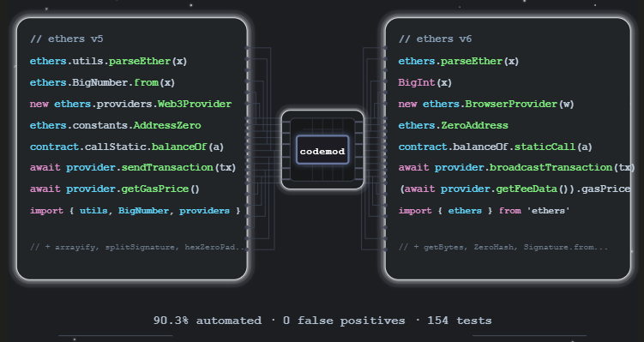Screen dimensions: 644x342
Task: Click the getBytes, ZeroHash, Signature.from comment
Action: [503, 247]
